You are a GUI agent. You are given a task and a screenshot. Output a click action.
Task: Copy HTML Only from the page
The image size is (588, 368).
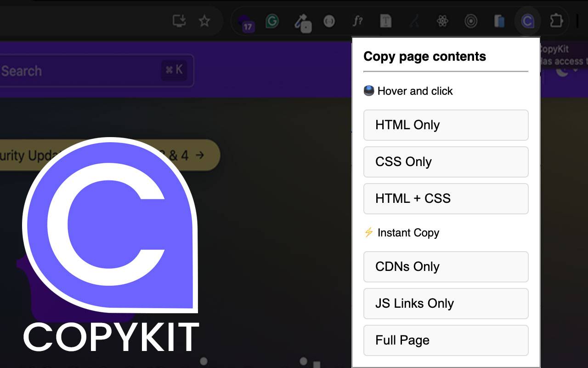446,125
